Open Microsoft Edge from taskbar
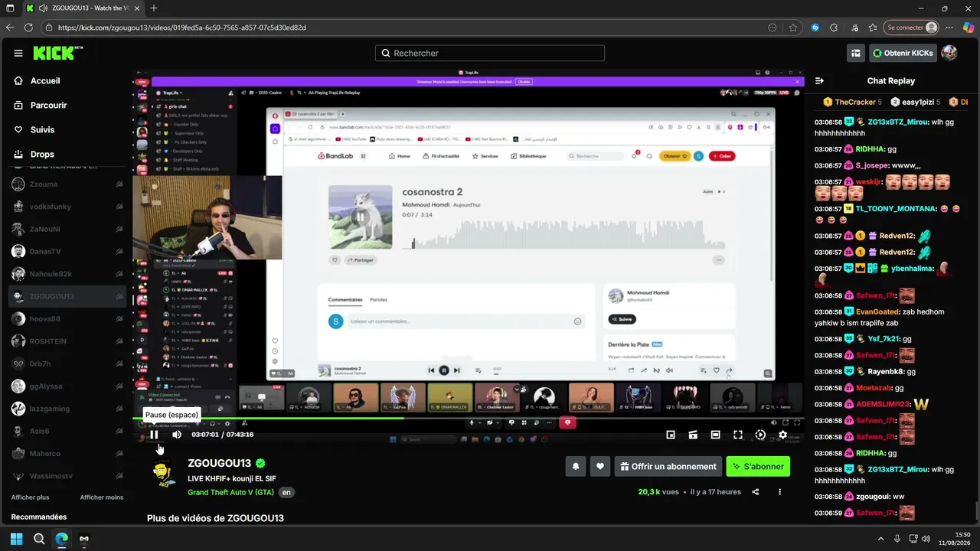 click(61, 539)
